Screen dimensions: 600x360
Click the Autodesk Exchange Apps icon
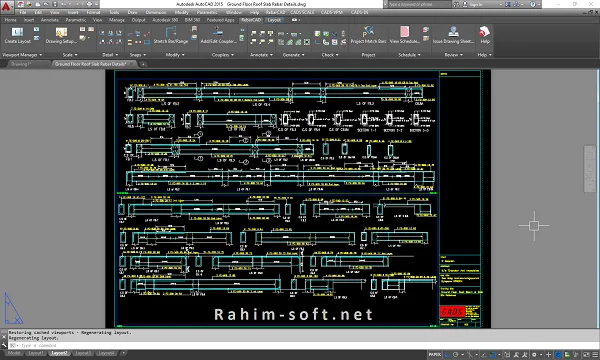point(508,4)
